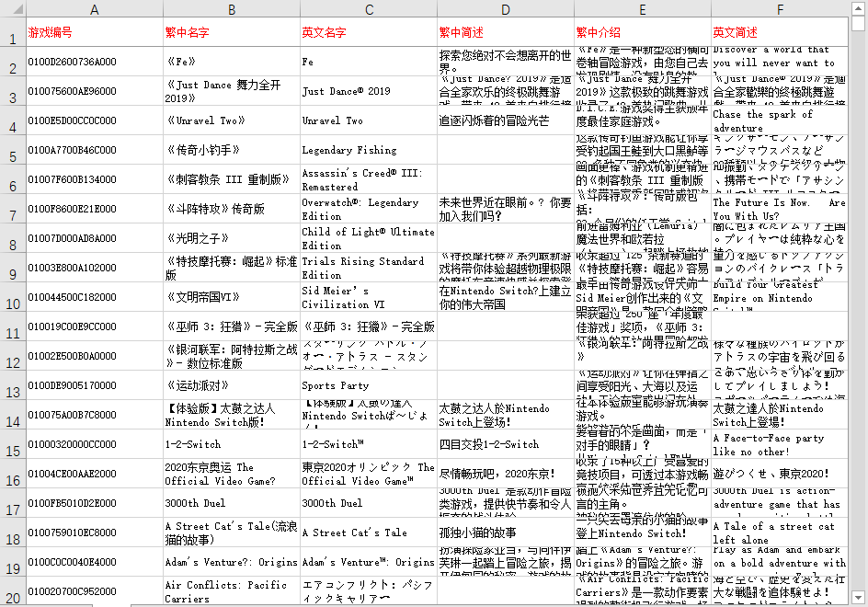Select row 5 header
Screen dimensions: 868x607
tap(13, 150)
